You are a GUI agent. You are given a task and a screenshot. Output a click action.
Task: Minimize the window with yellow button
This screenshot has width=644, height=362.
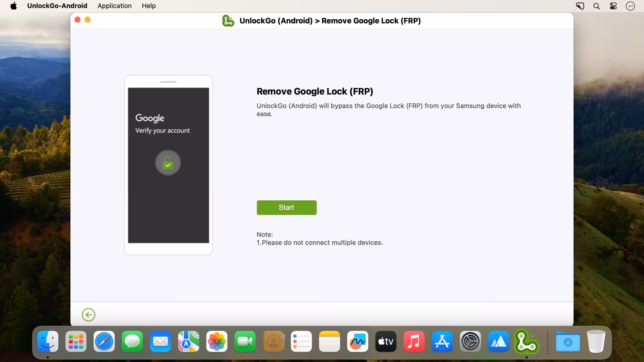[x=88, y=20]
